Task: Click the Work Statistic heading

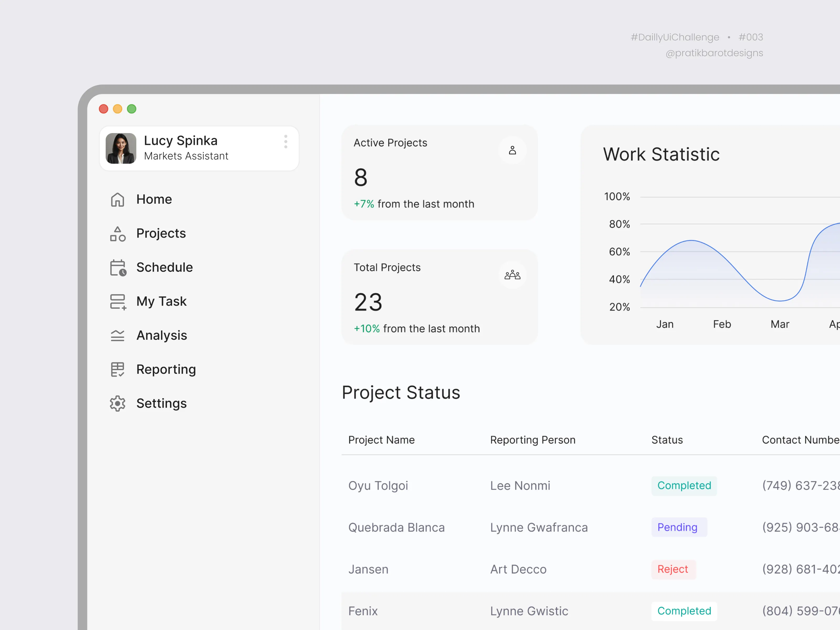Action: pyautogui.click(x=661, y=154)
